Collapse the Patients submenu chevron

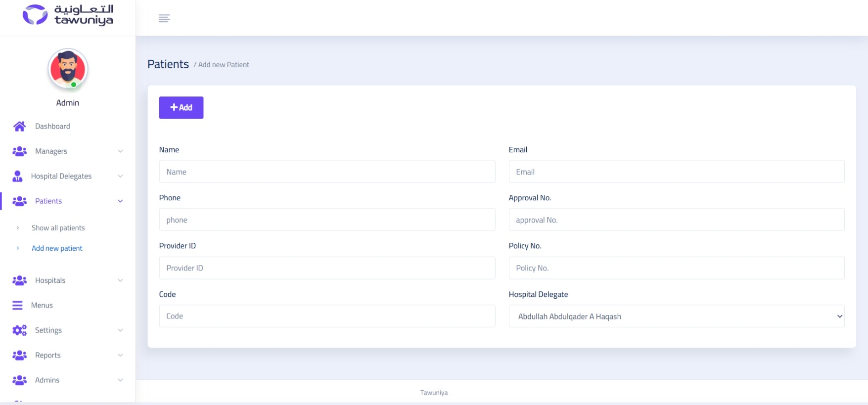click(x=120, y=201)
